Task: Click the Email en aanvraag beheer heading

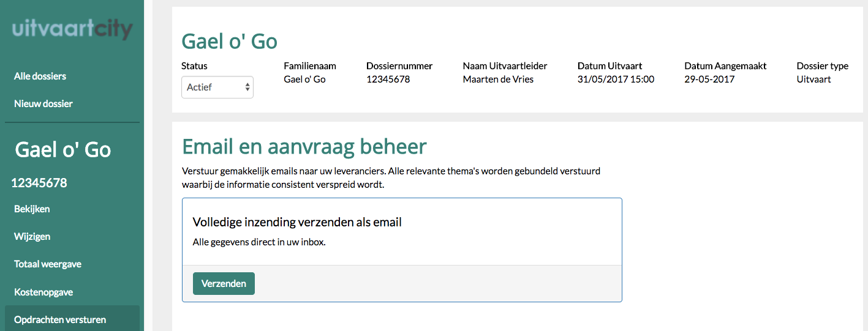Action: tap(304, 147)
